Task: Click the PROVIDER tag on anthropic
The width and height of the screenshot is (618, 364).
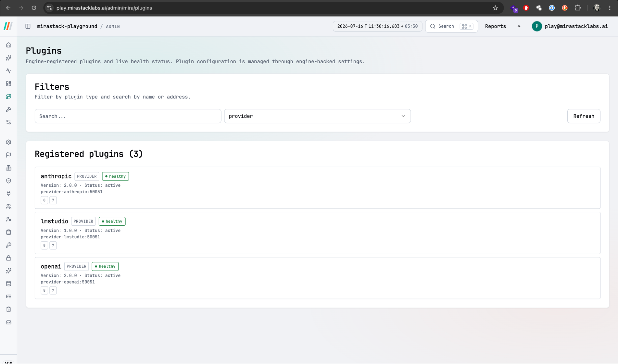Action: tap(87, 176)
